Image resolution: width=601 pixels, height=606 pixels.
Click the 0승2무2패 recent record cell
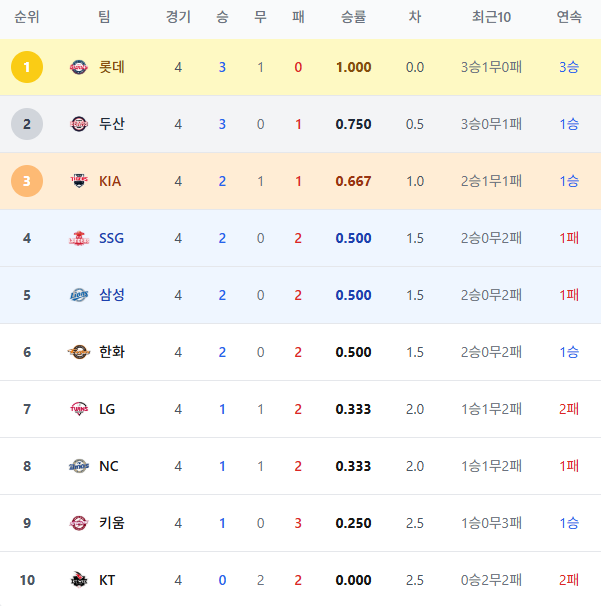(x=491, y=580)
